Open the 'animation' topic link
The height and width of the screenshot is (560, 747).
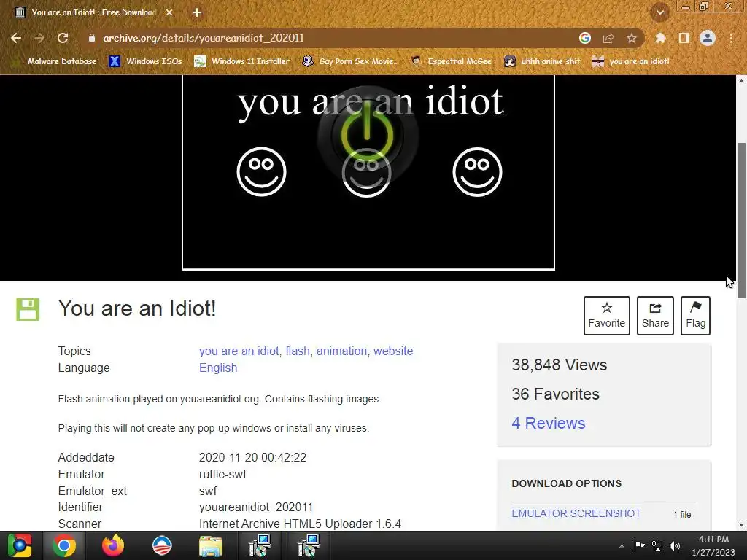pyautogui.click(x=341, y=351)
